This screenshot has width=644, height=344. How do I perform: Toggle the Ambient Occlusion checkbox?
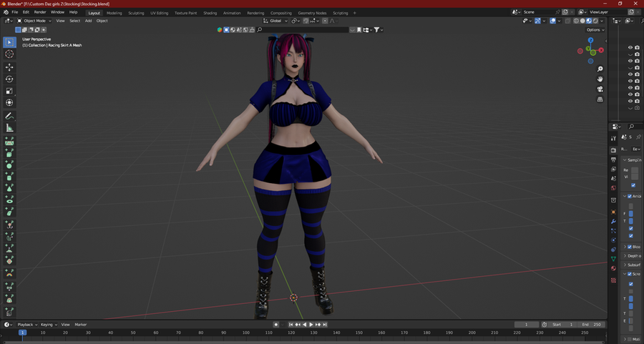(x=630, y=196)
